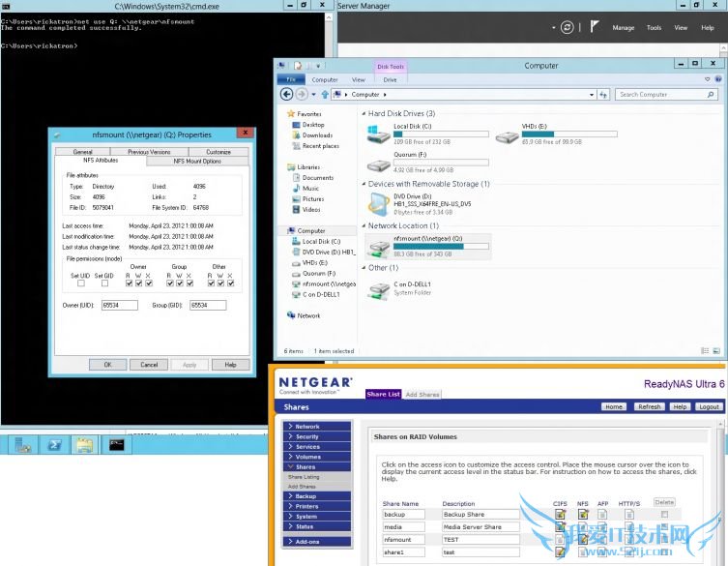The image size is (728, 566).
Task: Expand the Explorer ribbon with the chevron
Action: (x=707, y=79)
